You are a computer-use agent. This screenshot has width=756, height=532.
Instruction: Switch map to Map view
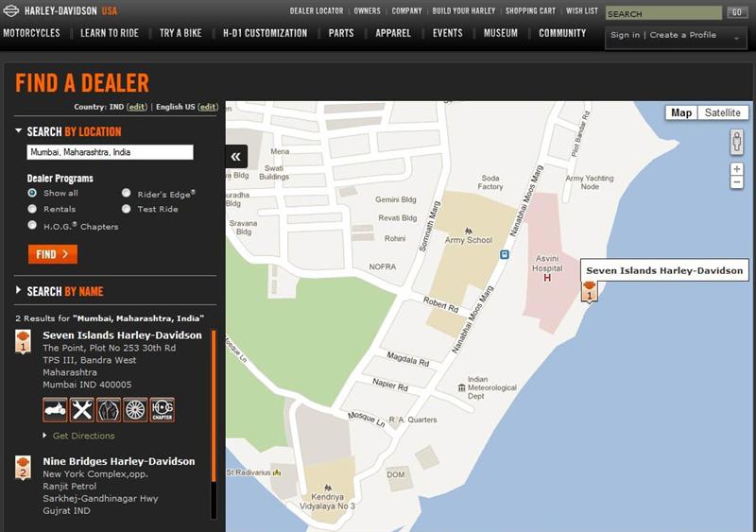click(681, 112)
